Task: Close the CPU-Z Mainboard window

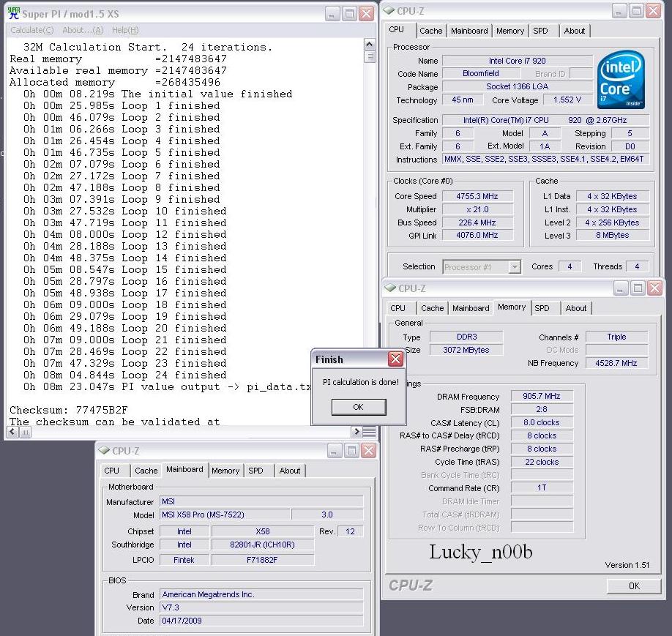Action: point(368,450)
